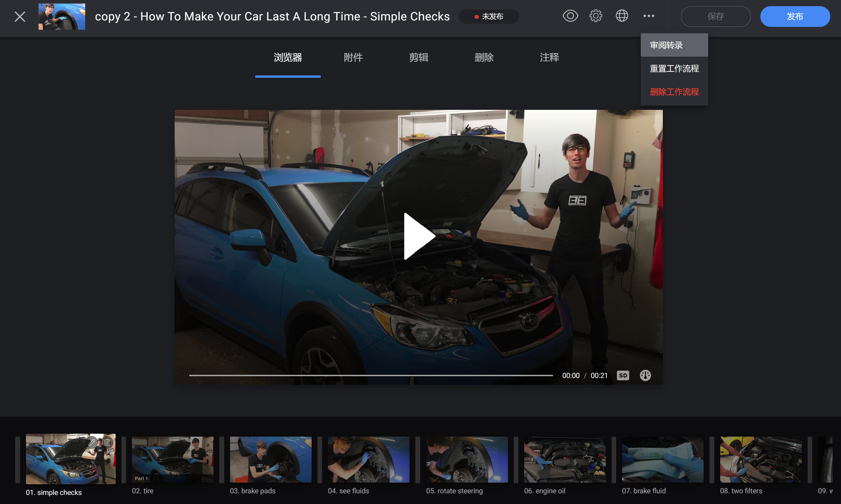Select the 04. see fluids thumbnail

point(369,460)
